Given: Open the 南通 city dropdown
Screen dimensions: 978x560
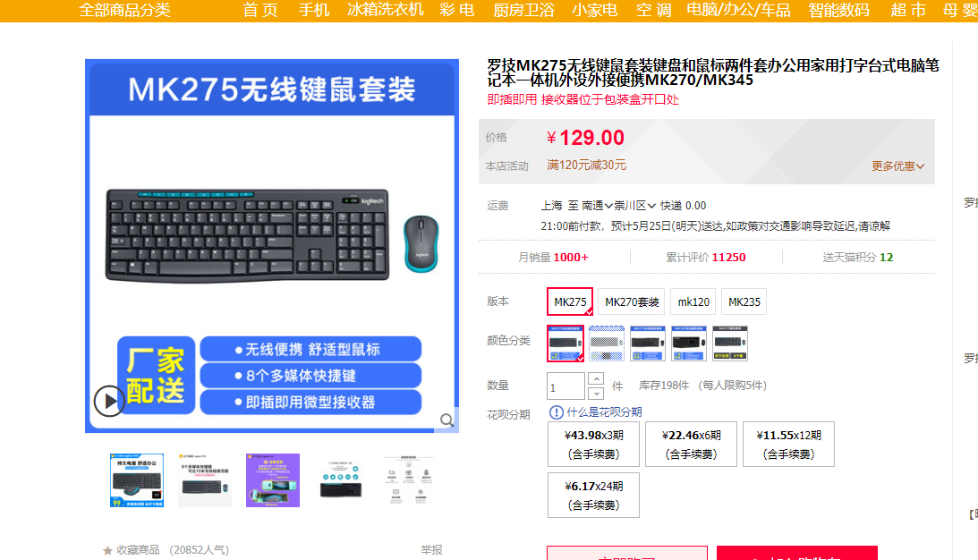Looking at the screenshot, I should point(597,205).
